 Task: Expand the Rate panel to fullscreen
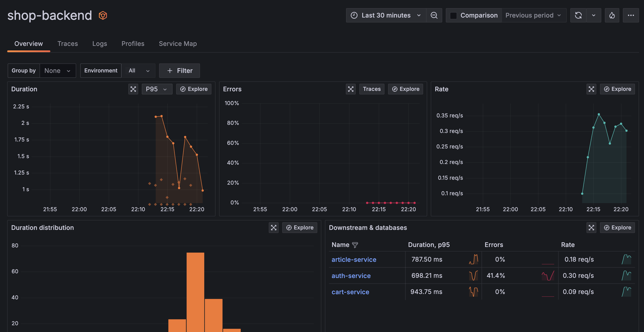591,89
